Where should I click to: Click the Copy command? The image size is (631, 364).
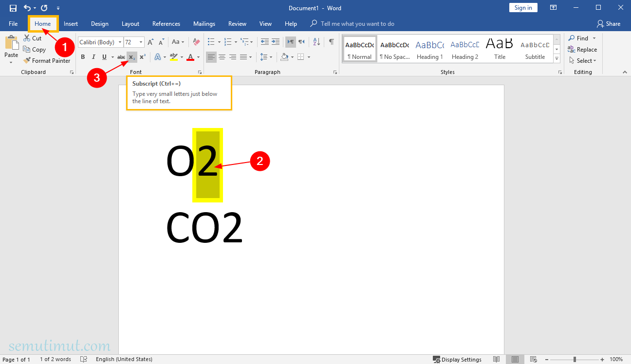[x=34, y=49]
